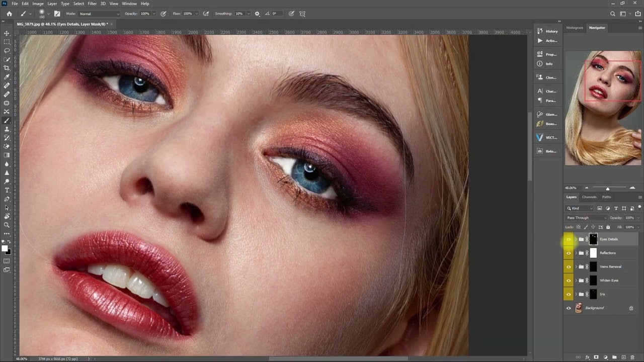The image size is (644, 362).
Task: Click the Home button in options bar
Action: tap(9, 14)
